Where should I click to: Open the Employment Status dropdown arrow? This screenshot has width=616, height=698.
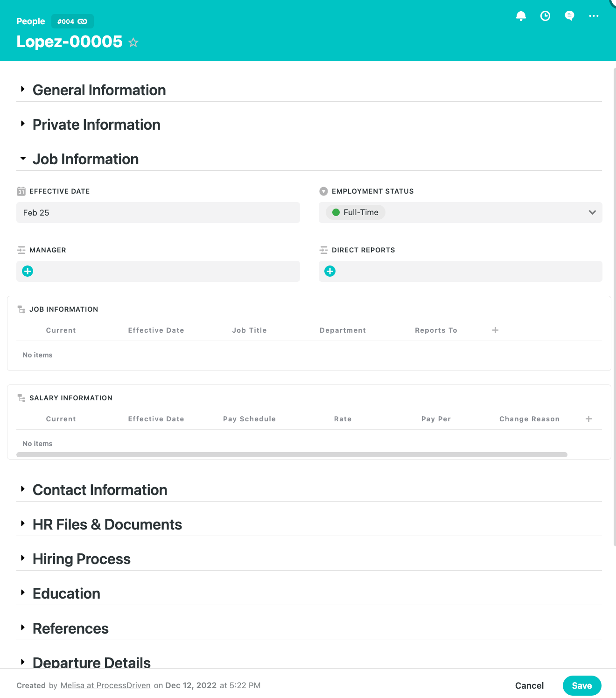[x=592, y=212]
